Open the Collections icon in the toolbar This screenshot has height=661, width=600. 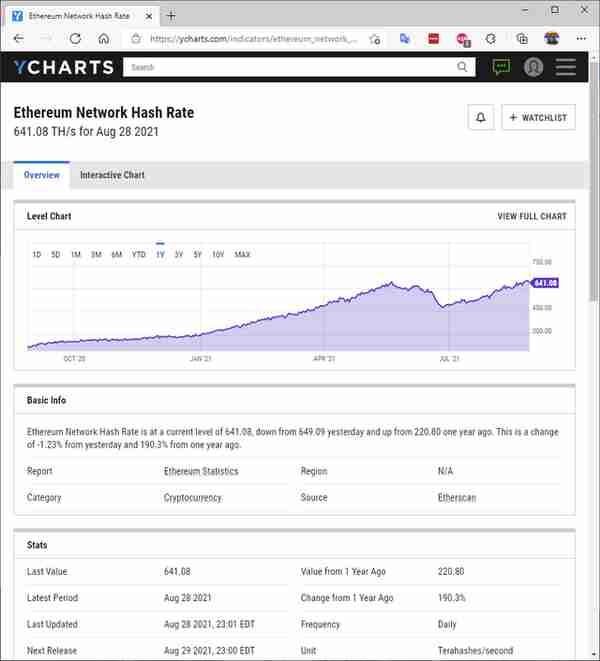(x=522, y=39)
